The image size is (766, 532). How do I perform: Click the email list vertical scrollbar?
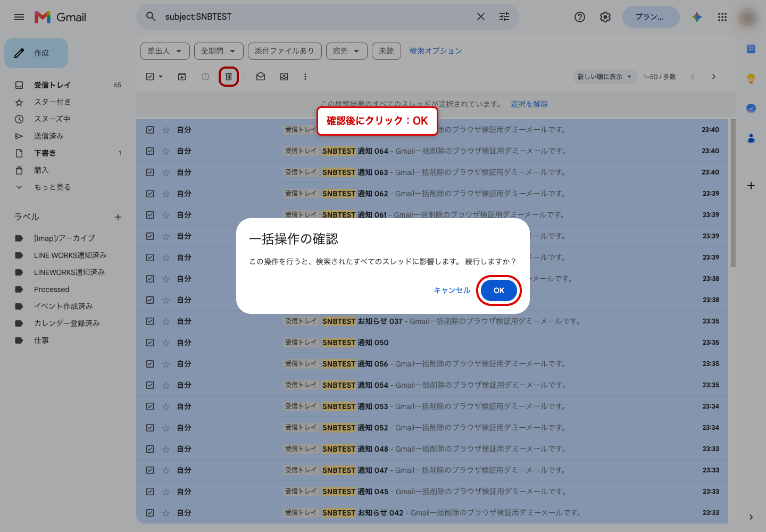click(x=733, y=193)
